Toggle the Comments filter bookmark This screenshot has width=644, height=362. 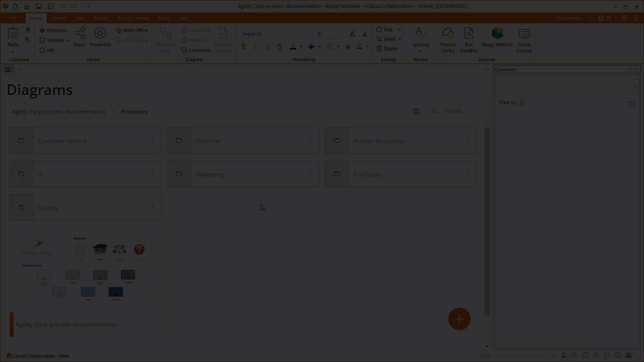[522, 103]
